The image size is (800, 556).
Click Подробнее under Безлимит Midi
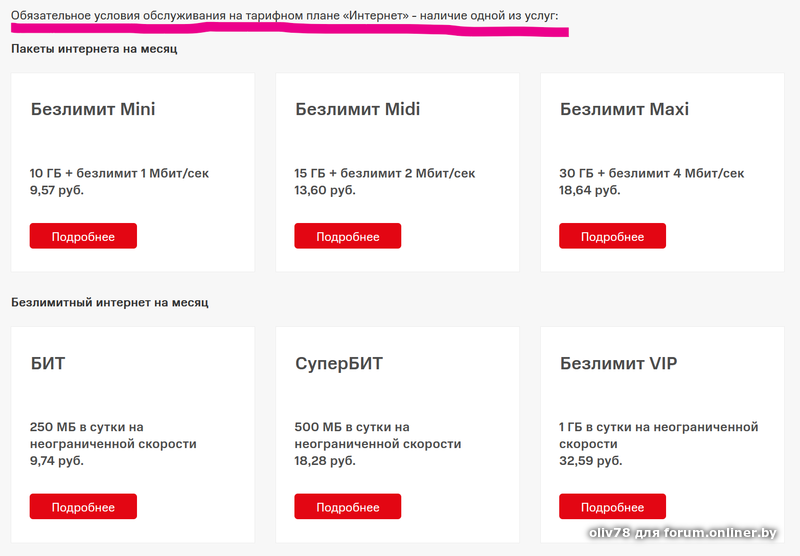click(347, 236)
